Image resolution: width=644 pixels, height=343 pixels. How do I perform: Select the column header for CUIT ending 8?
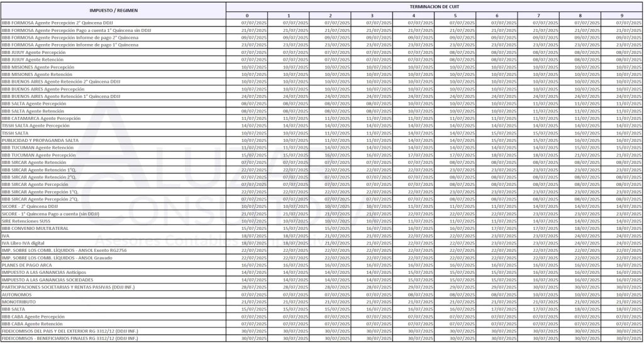pos(580,16)
